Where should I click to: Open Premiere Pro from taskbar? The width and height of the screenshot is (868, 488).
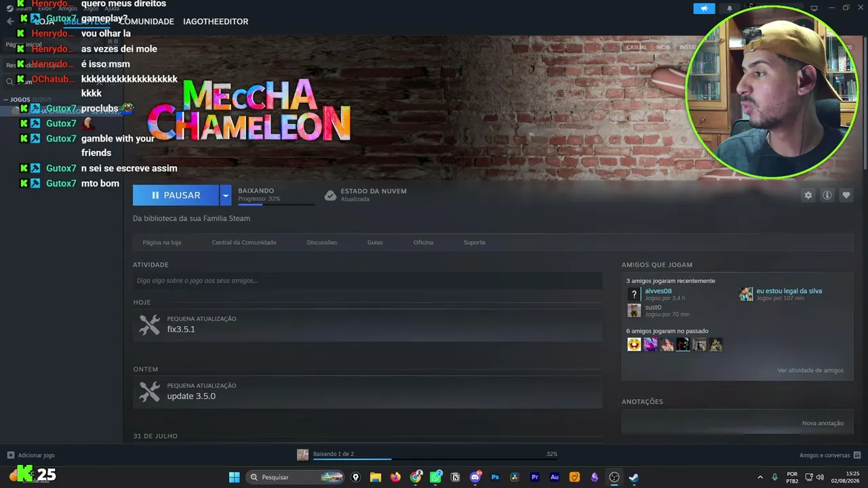click(x=535, y=477)
